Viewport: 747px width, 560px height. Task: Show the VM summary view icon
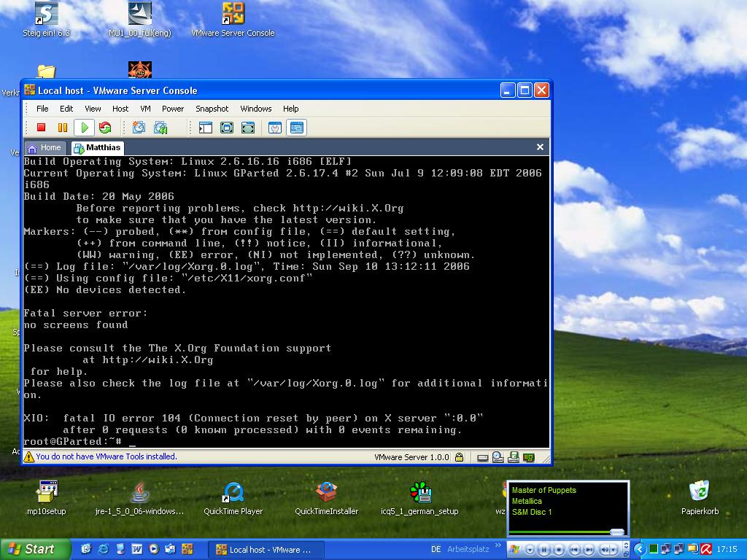click(275, 128)
